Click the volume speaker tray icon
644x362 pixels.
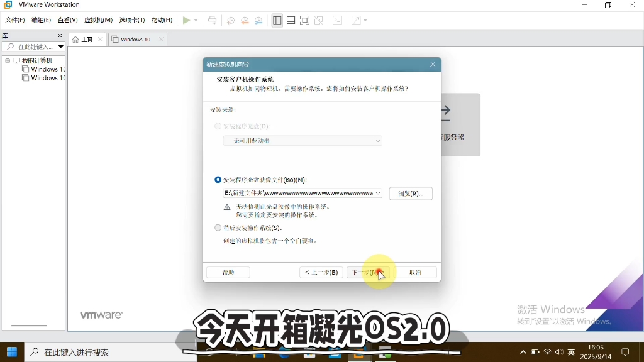tap(559, 352)
